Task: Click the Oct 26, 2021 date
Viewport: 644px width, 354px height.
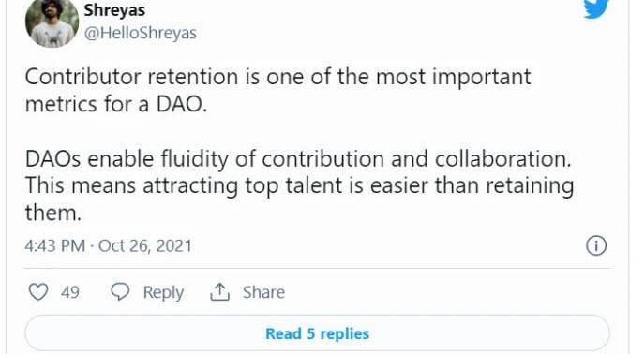Action: (145, 245)
